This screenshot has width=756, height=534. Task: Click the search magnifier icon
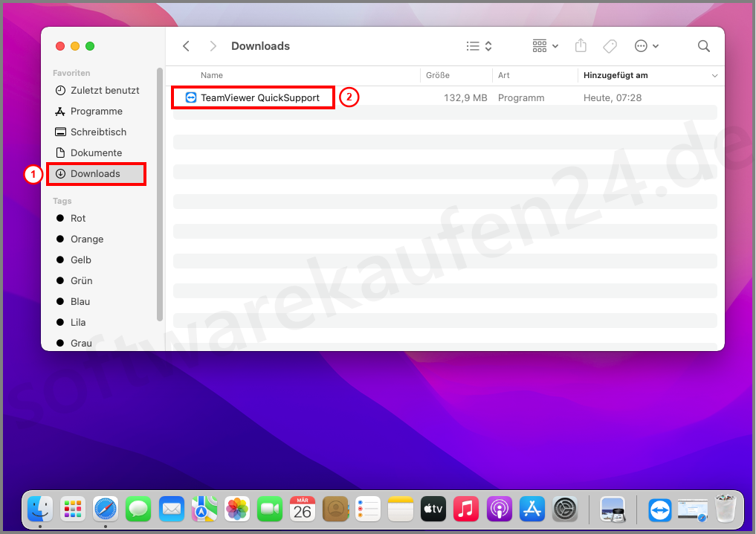tap(704, 46)
